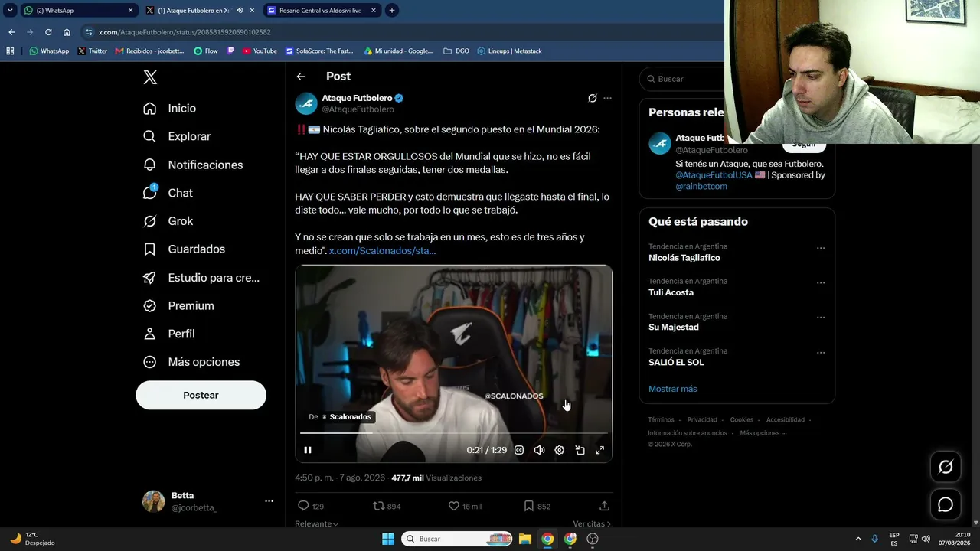
Task: Open Ataque Futbolero profile avatar in post
Action: coord(306,103)
